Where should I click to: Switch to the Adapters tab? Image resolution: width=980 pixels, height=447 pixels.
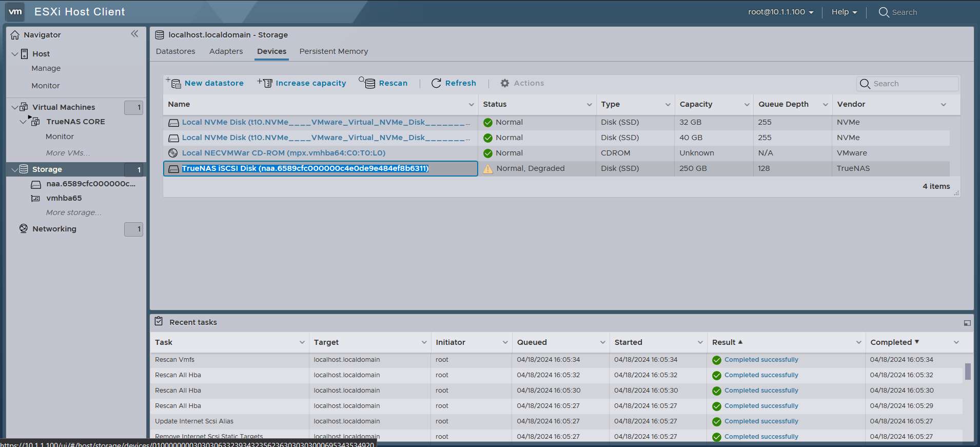click(226, 51)
